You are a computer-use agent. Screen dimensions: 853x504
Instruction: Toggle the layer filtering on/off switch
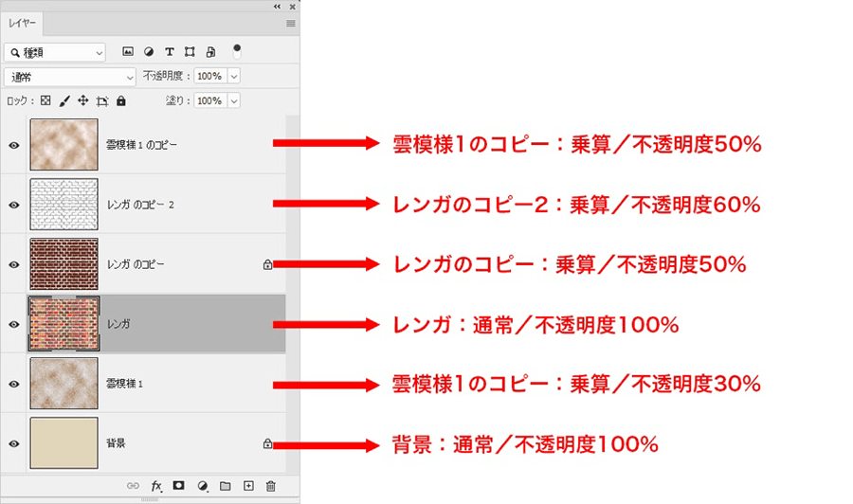pos(237,51)
